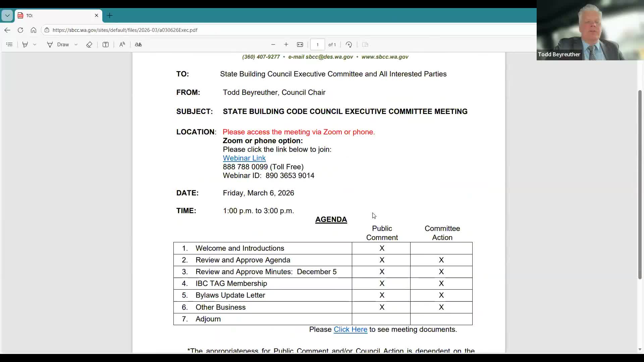Click the Add text tool icon
644x362 pixels.
click(106, 45)
